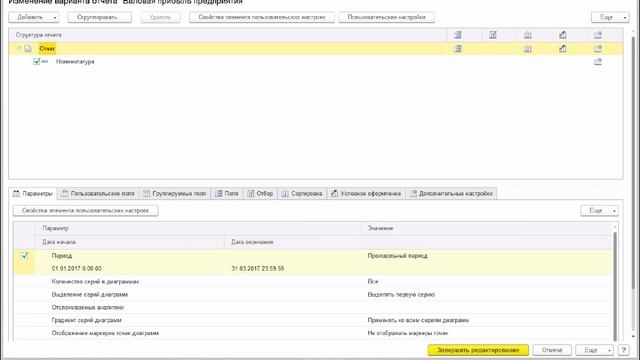Click the start date 01.01.2017 0:00:00
This screenshot has width=640, height=360.
pyautogui.click(x=77, y=269)
